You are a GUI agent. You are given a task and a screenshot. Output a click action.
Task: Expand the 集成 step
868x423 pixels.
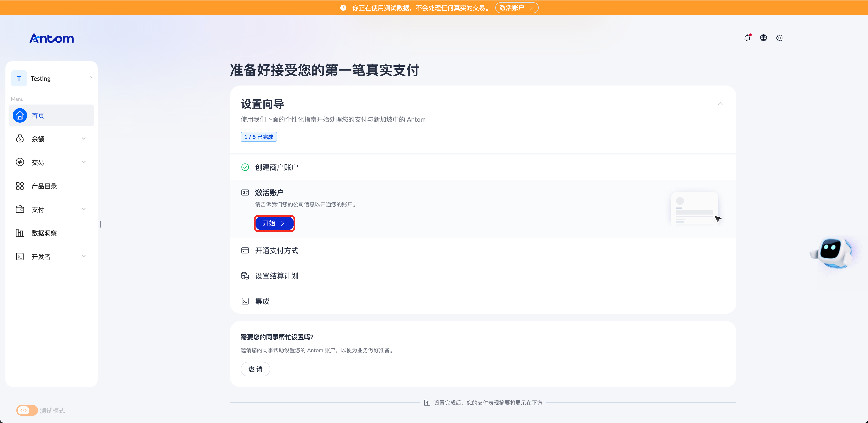[483, 301]
